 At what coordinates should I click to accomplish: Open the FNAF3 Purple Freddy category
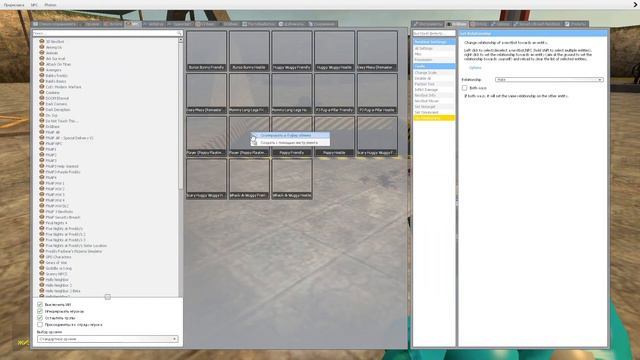click(x=63, y=172)
